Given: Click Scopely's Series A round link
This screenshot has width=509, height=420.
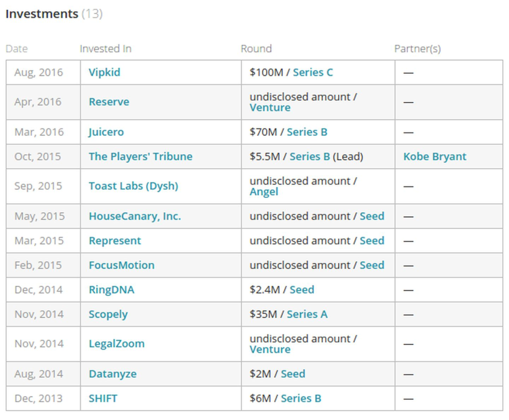Looking at the screenshot, I should pyautogui.click(x=307, y=314).
